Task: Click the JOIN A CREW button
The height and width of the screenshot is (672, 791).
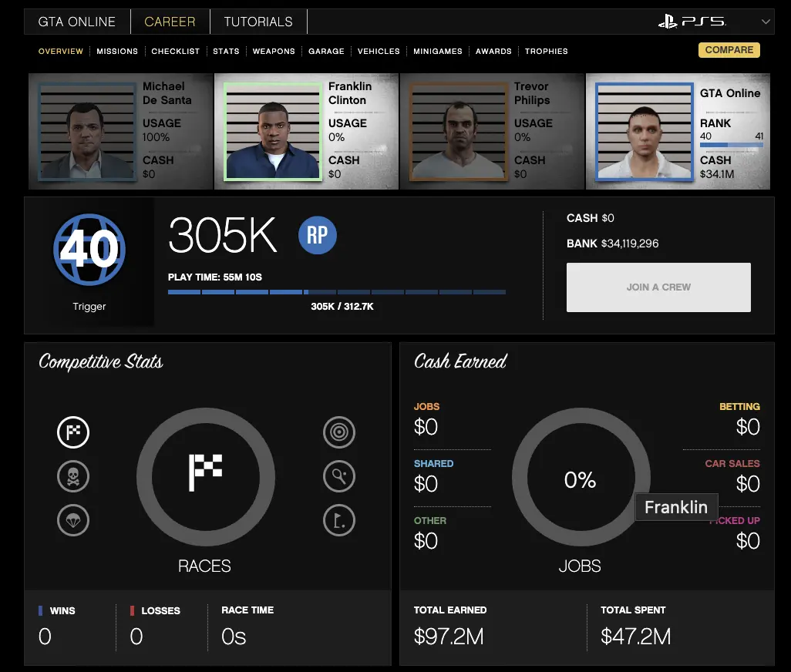Action: pyautogui.click(x=658, y=287)
